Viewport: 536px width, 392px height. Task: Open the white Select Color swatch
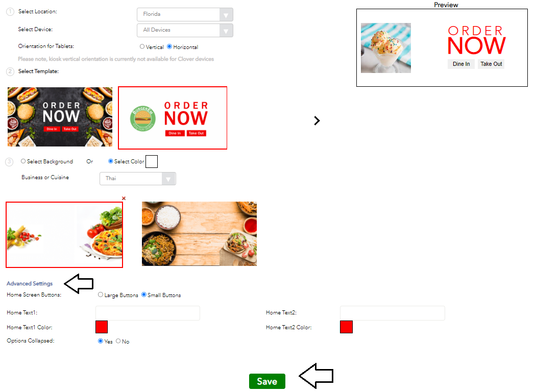tap(152, 161)
